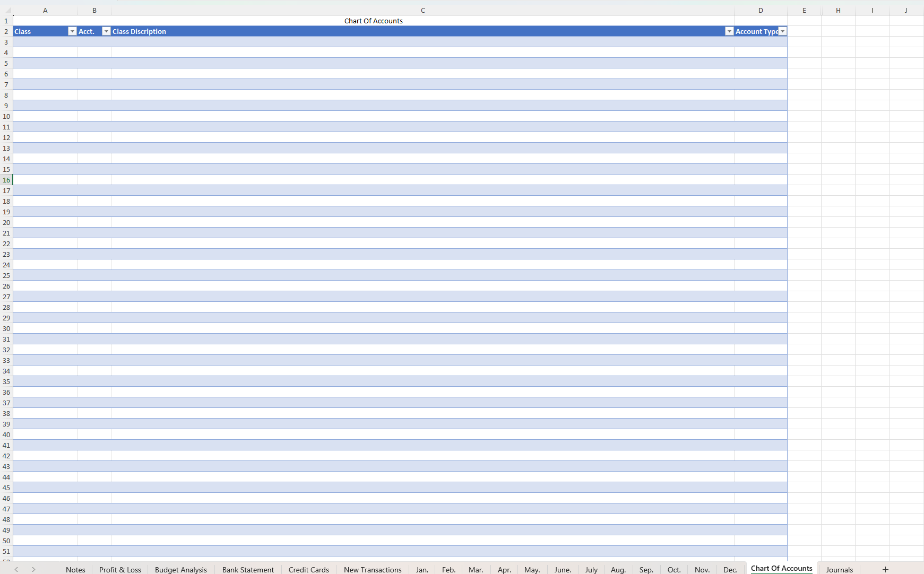Switch to the Notes sheet tab
The width and height of the screenshot is (924, 574).
75,569
